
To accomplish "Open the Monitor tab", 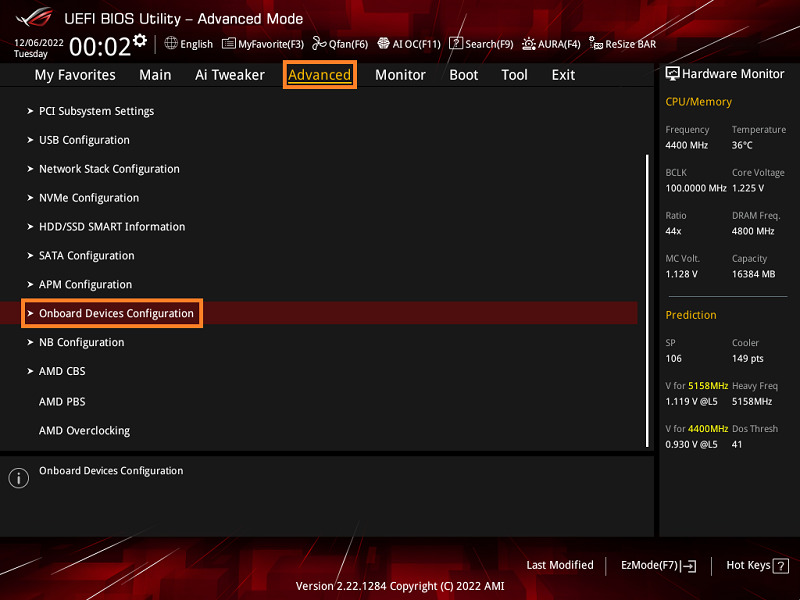I will point(400,75).
